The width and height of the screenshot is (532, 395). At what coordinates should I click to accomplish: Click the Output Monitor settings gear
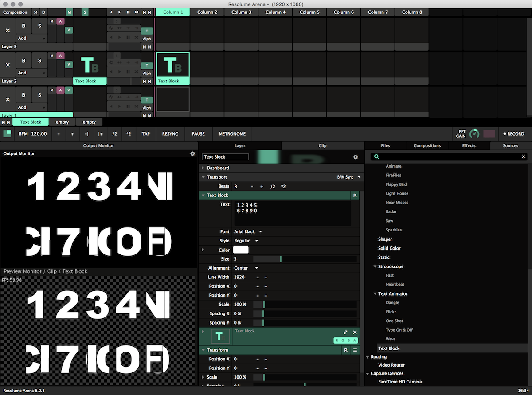tap(192, 154)
